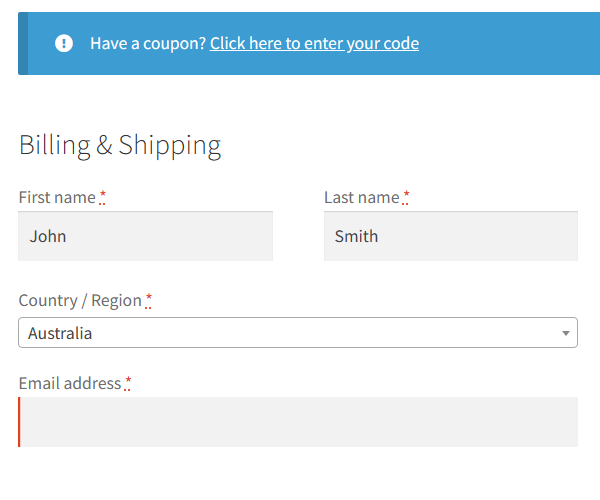Click the Billing & Shipping heading

[120, 145]
